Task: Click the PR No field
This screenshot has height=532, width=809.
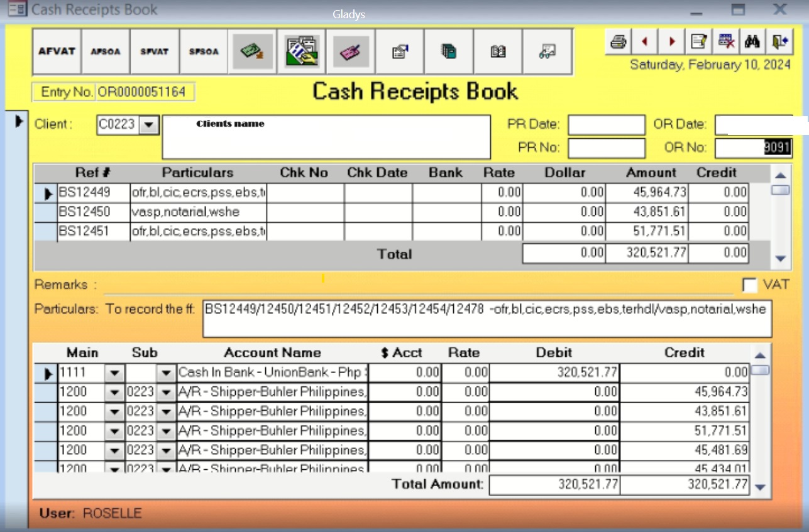Action: [607, 148]
